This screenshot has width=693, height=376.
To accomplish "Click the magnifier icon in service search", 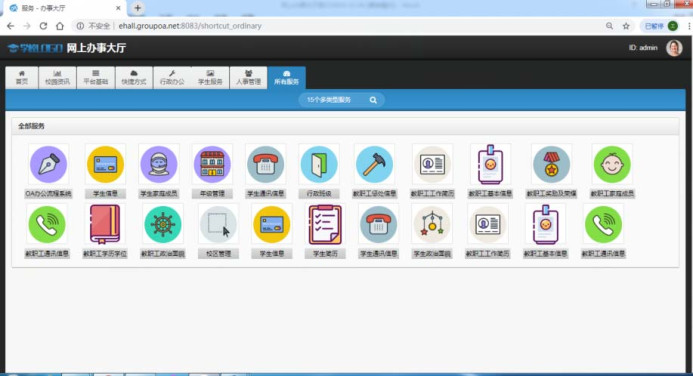I will 373,100.
